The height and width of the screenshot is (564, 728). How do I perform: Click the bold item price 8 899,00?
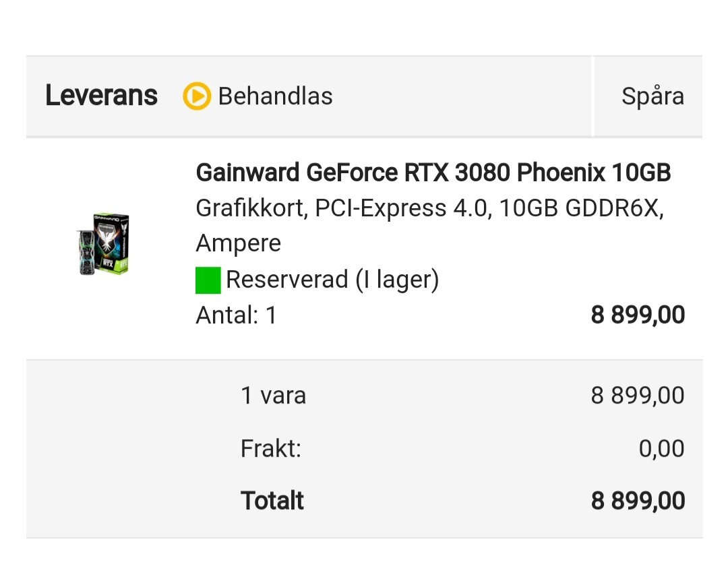(638, 315)
